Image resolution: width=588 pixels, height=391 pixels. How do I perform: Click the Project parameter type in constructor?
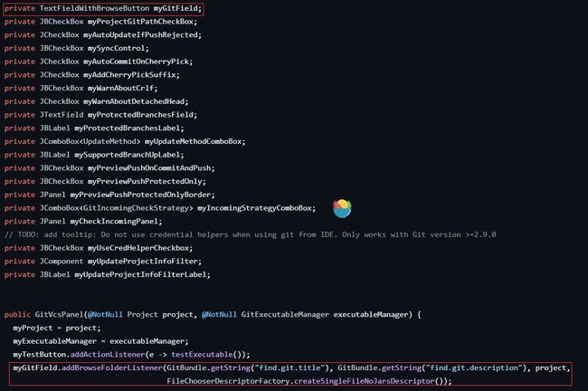click(143, 314)
